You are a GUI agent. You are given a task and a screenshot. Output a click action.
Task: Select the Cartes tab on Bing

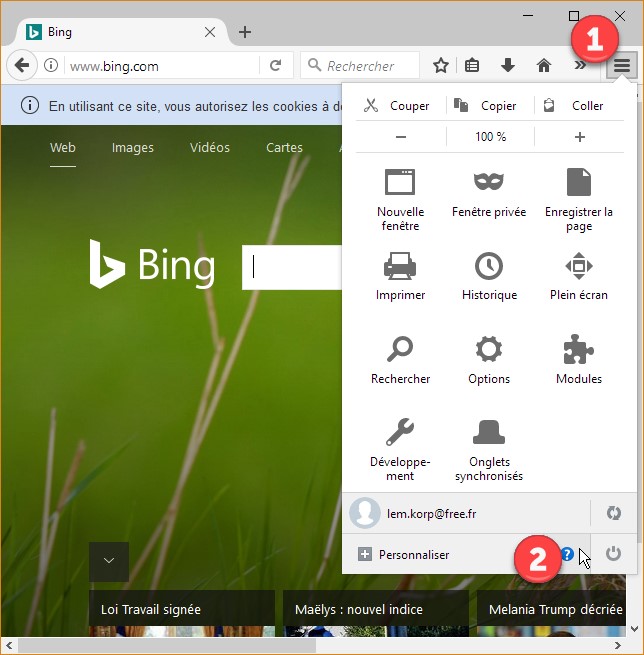coord(284,147)
